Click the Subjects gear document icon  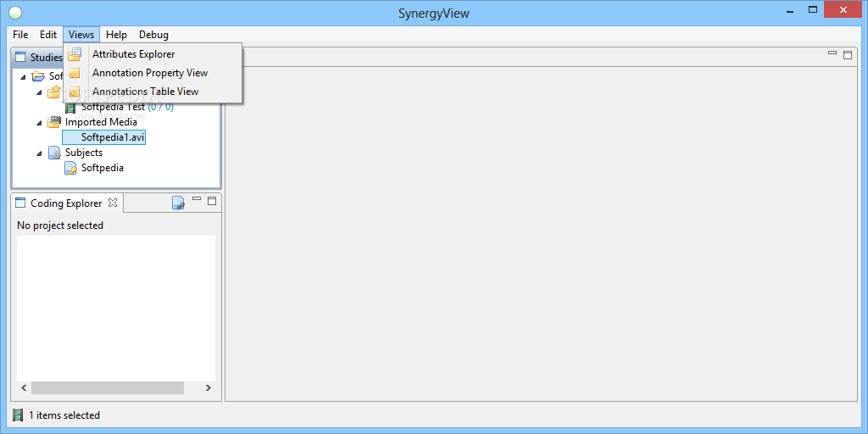(54, 153)
